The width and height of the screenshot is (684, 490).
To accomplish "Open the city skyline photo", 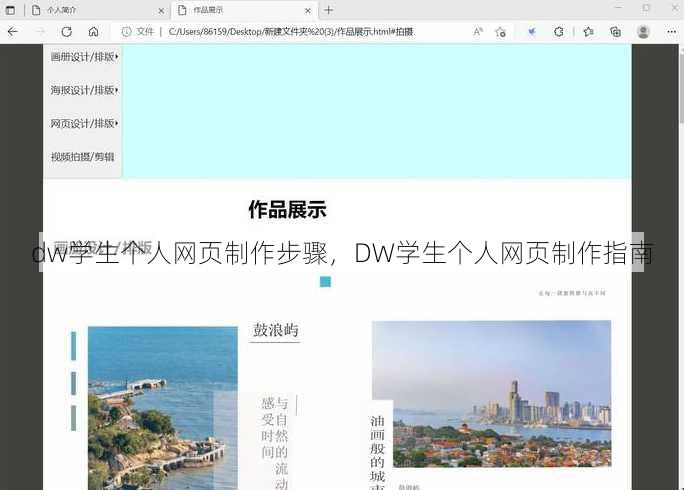I will tap(491, 394).
